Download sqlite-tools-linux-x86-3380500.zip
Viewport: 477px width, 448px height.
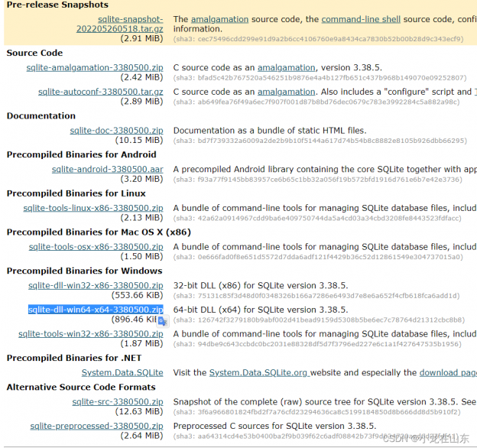click(x=93, y=208)
